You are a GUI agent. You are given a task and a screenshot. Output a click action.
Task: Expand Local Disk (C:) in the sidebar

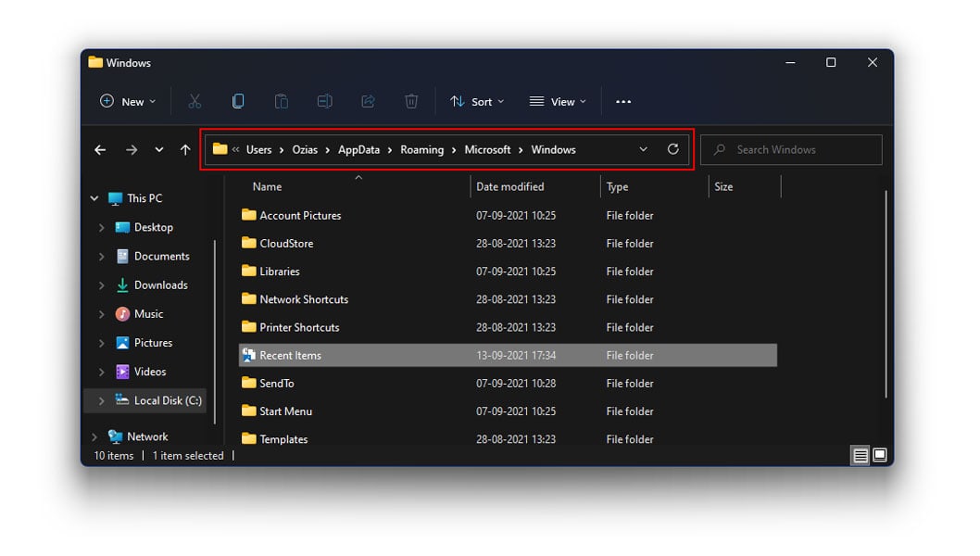(x=101, y=400)
